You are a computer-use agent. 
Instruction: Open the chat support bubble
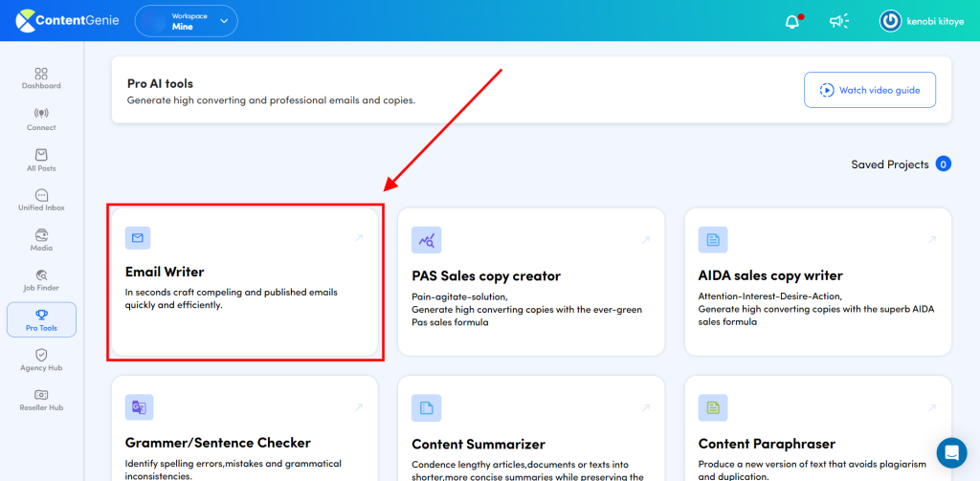point(951,452)
